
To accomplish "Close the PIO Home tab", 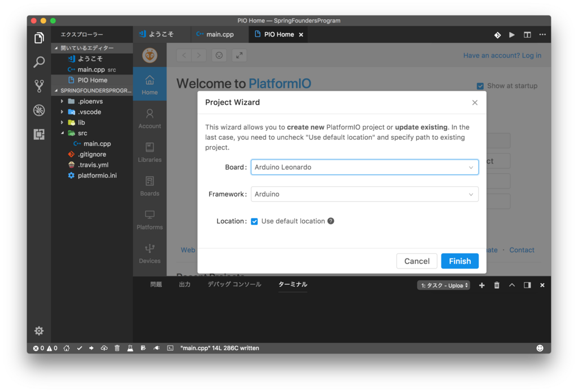I will tap(301, 34).
